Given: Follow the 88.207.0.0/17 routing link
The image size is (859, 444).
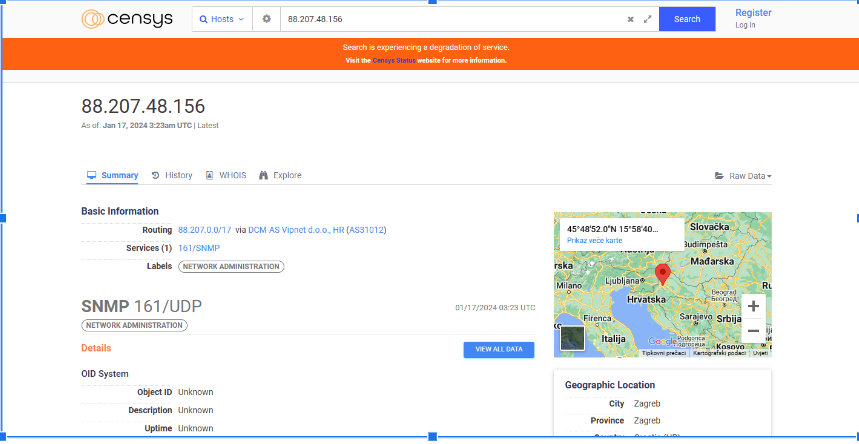Looking at the screenshot, I should (x=204, y=230).
